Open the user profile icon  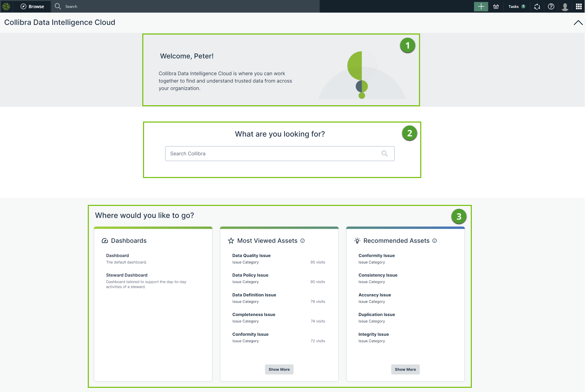point(565,6)
